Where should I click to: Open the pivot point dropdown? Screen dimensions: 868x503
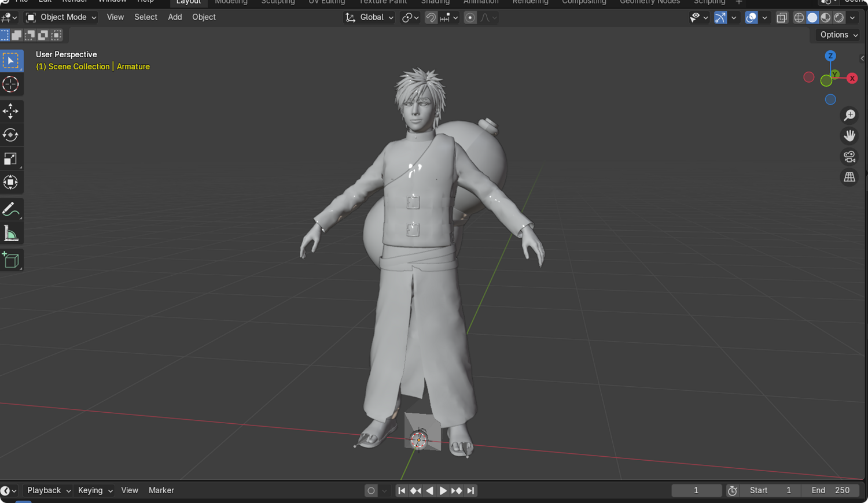click(x=410, y=17)
